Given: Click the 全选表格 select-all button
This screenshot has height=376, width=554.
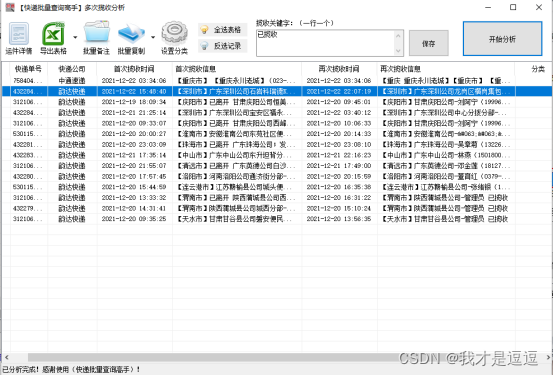Looking at the screenshot, I should tap(222, 30).
